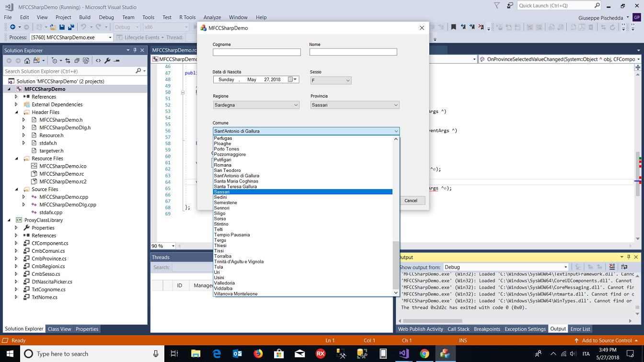
Task: Expand the References node under MFCCSharpDemo
Action: 16,97
